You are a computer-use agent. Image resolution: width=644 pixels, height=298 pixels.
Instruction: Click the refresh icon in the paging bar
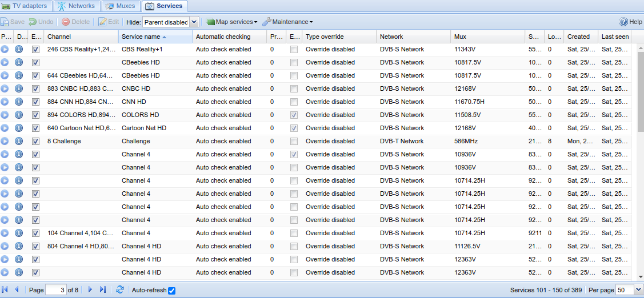coord(119,290)
